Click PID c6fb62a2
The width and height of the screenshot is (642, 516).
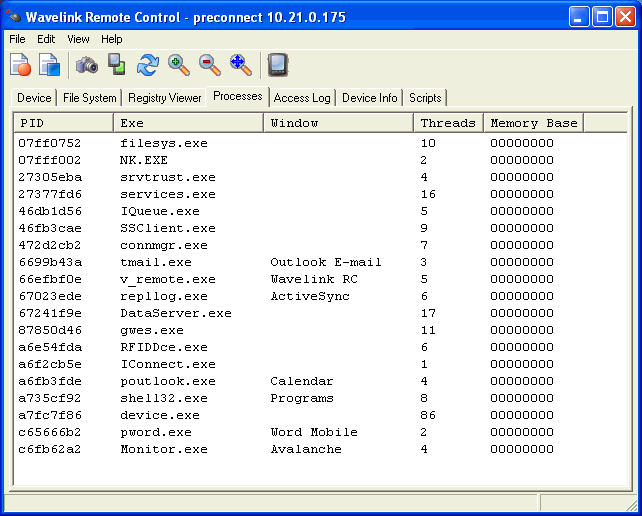50,449
